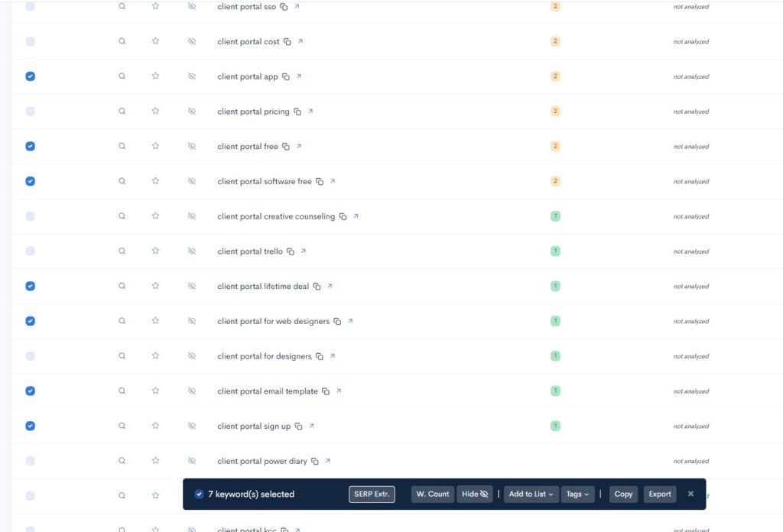Uncheck the client portal app checkbox
Screen dimensions: 783x532
30,76
